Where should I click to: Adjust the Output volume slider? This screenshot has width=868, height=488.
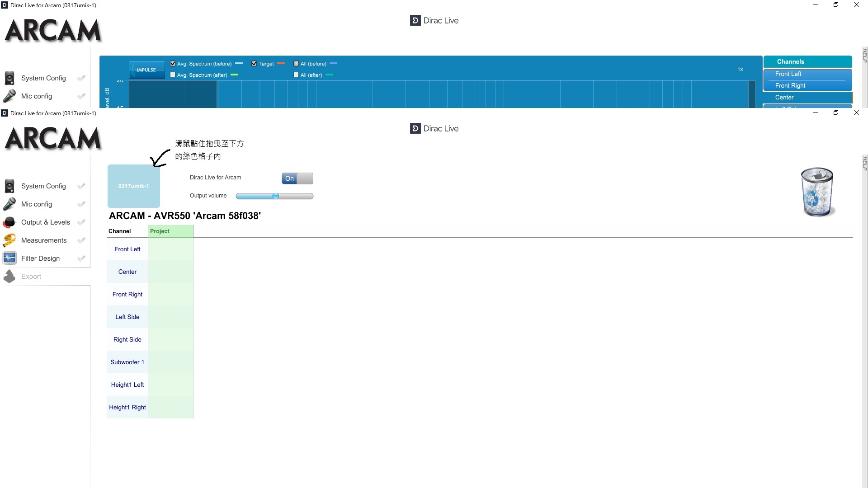pyautogui.click(x=274, y=196)
